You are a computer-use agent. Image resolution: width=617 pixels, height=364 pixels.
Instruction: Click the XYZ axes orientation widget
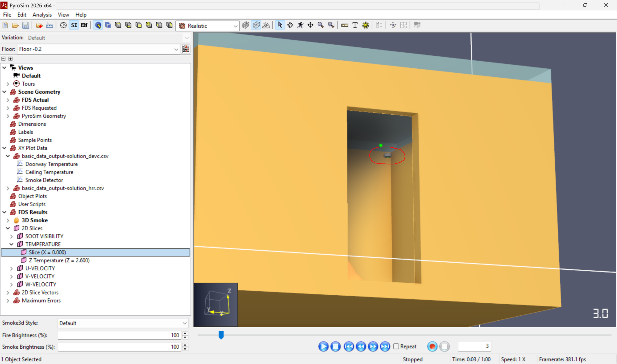[215, 305]
